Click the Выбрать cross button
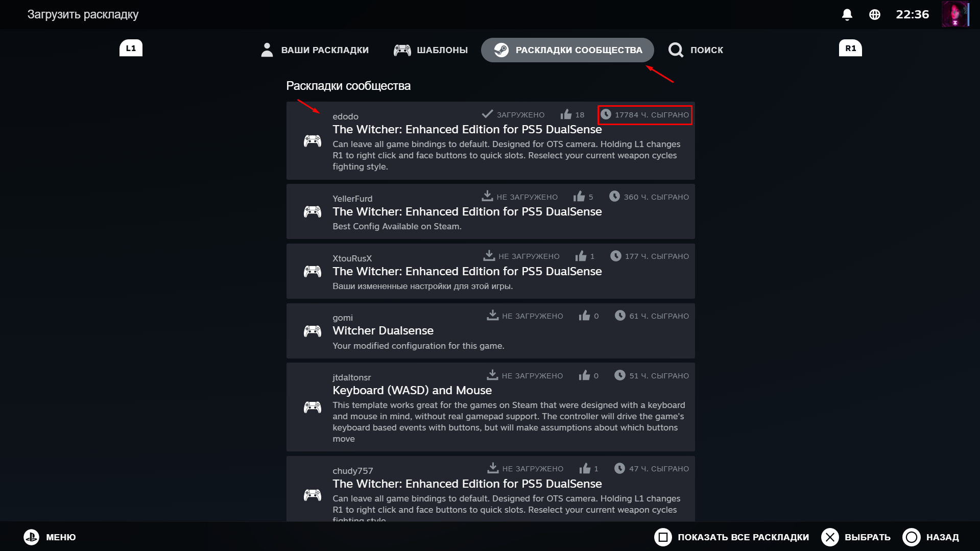This screenshot has width=980, height=551. tap(856, 537)
